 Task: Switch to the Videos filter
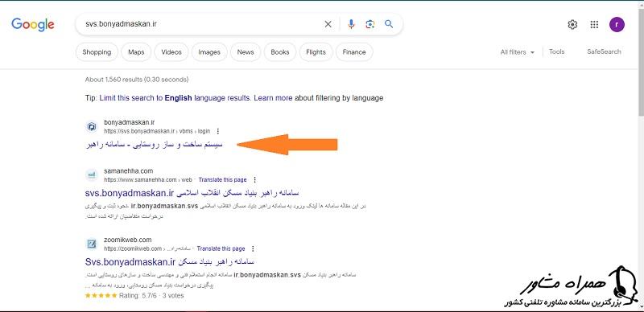[171, 52]
